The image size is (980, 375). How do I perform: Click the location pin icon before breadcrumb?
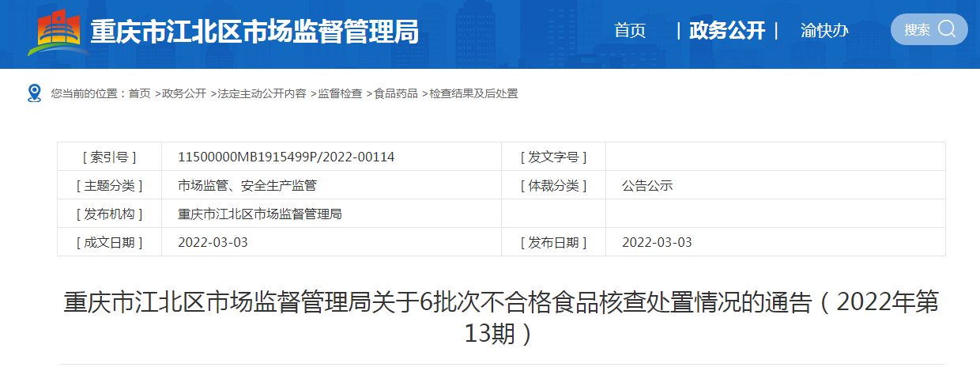pos(34,93)
